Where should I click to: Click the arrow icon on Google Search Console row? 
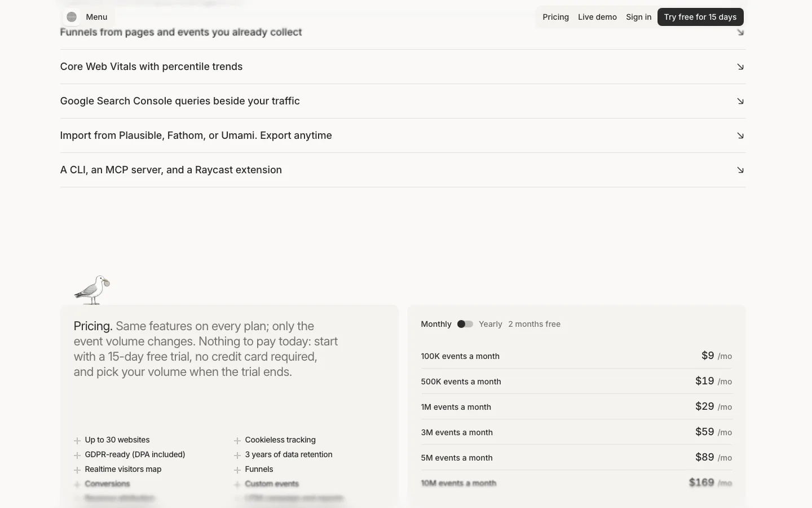[740, 102]
